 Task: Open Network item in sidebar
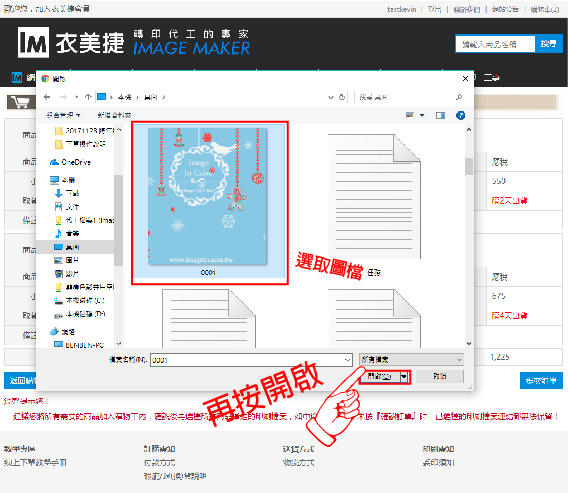click(63, 331)
